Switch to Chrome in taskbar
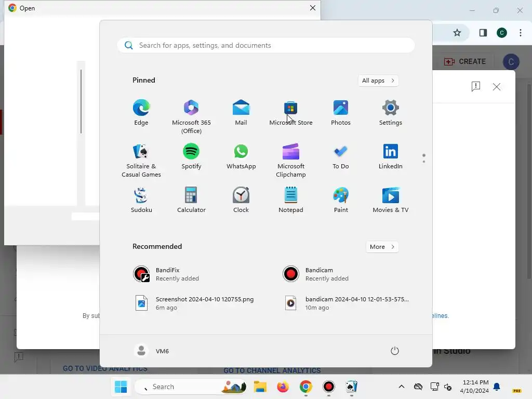 tap(305, 387)
